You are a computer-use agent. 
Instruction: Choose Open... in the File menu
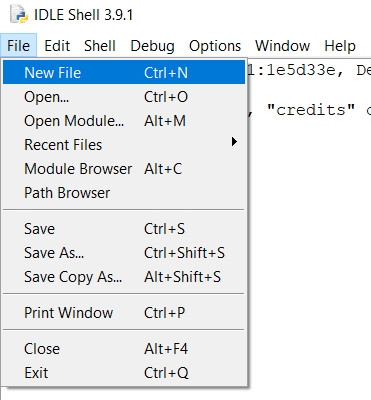[124, 97]
